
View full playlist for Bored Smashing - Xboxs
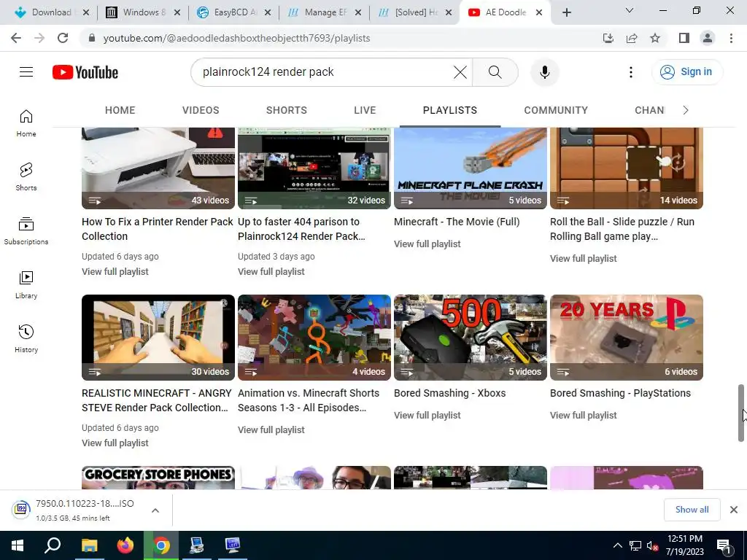coord(427,415)
